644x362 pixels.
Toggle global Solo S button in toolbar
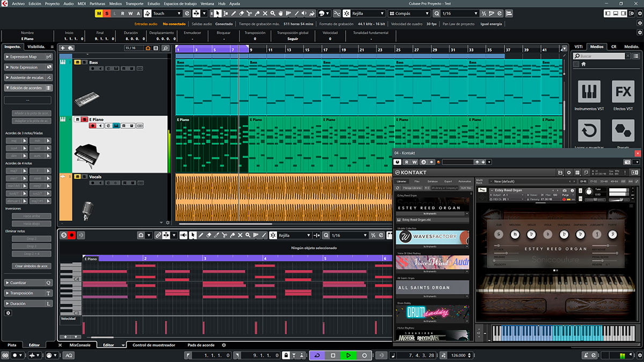coord(107,13)
